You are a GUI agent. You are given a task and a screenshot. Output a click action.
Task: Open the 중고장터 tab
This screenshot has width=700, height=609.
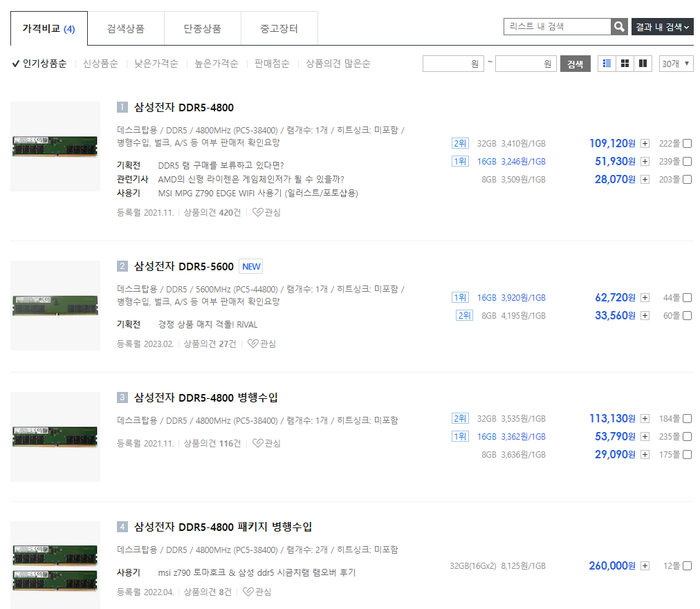click(279, 28)
